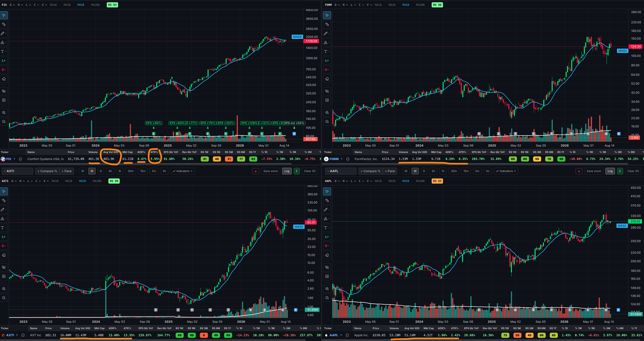Select the ruler tool in FORM chart
Viewport: 644px width, 341px height.
327,24
